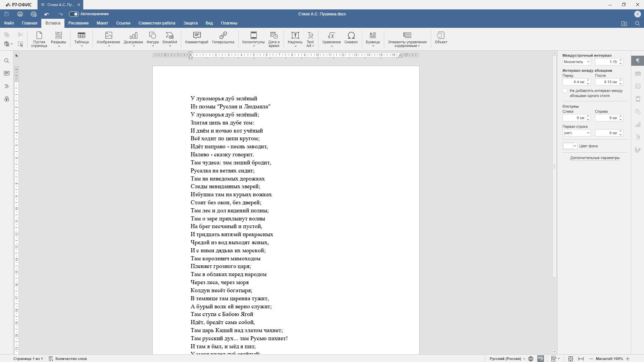Insert date and time (Дата и время)
Screen dimensions: 644x362
point(274,39)
